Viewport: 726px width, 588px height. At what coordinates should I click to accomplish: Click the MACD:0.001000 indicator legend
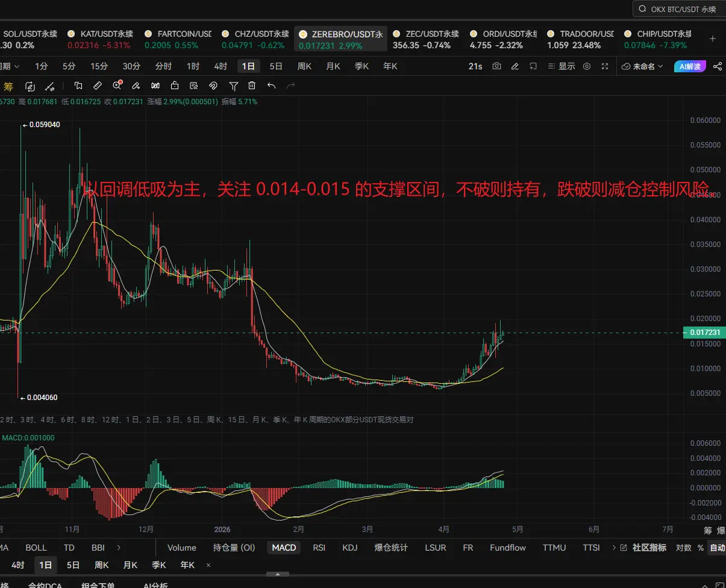28,438
